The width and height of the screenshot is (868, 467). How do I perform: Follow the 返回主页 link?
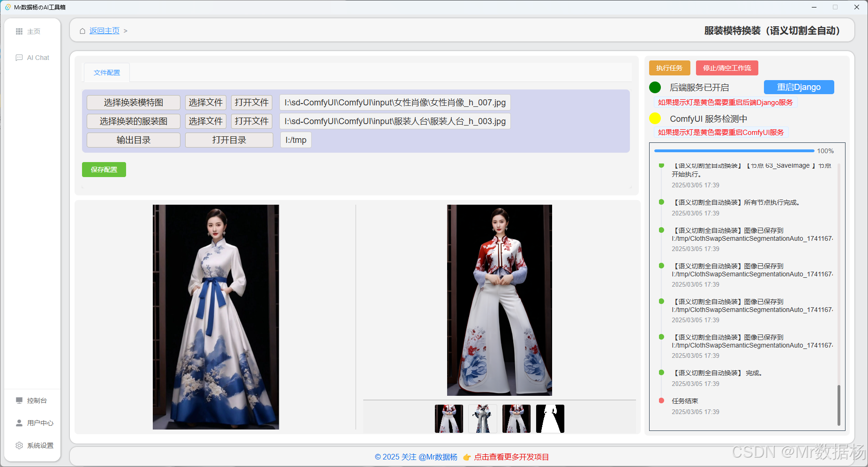click(x=105, y=31)
